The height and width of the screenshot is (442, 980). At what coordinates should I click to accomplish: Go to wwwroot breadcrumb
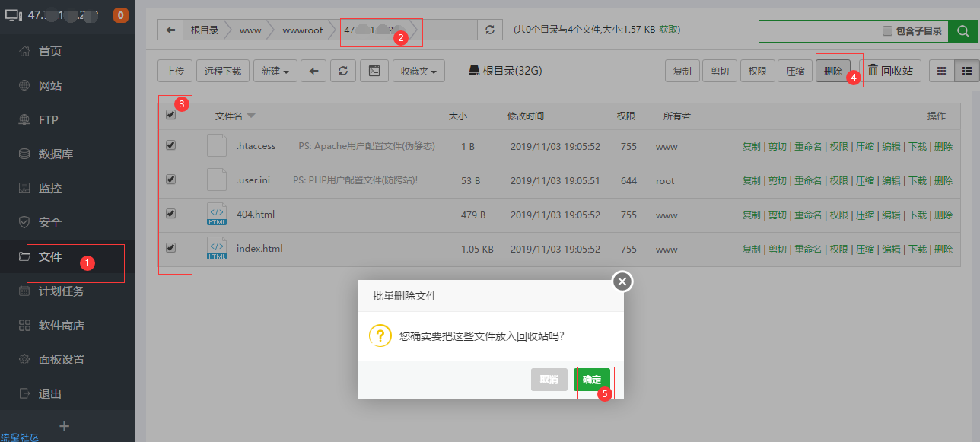(303, 30)
